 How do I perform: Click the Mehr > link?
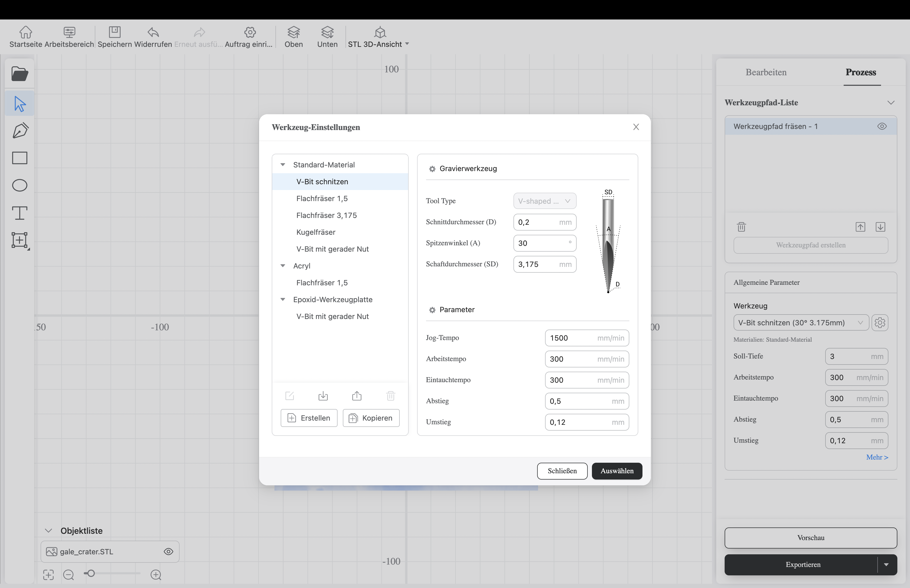tap(877, 457)
